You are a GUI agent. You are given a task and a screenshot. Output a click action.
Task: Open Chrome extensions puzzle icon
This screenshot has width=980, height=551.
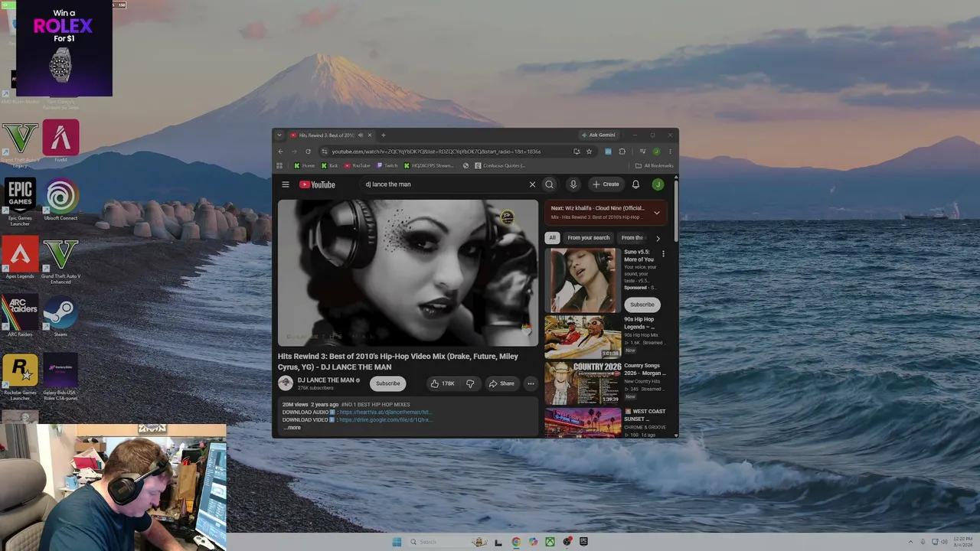[x=622, y=152]
